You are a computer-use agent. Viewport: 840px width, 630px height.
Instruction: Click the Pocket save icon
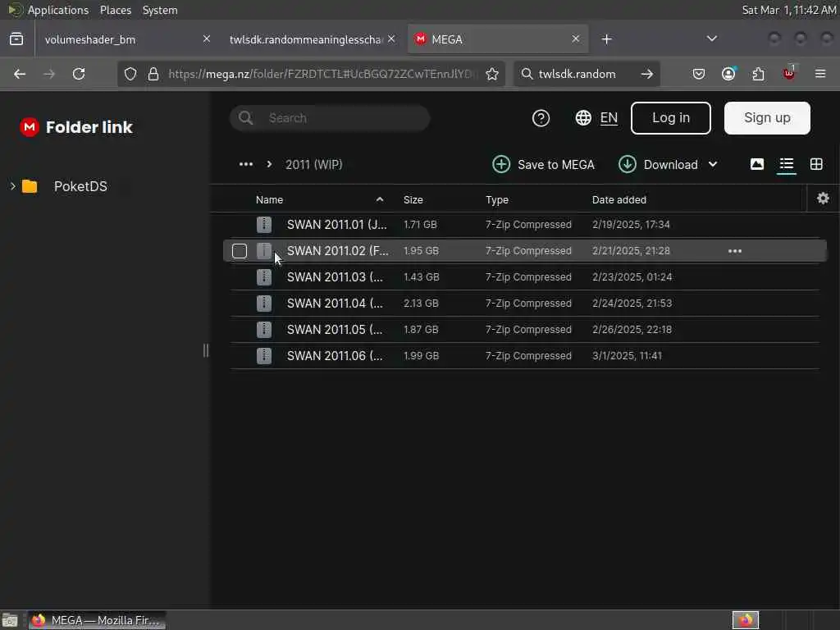699,74
